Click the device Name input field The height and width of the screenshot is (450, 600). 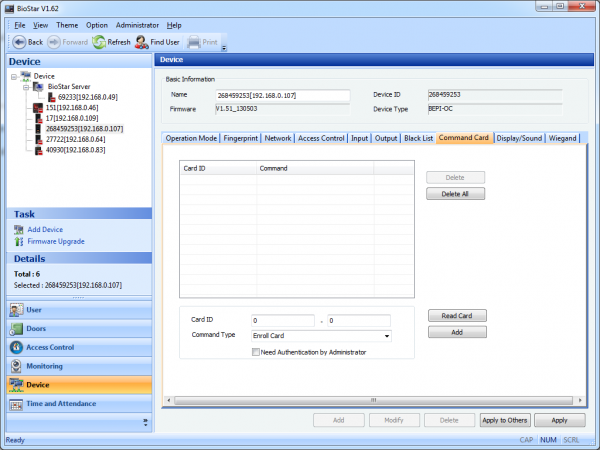[283, 96]
